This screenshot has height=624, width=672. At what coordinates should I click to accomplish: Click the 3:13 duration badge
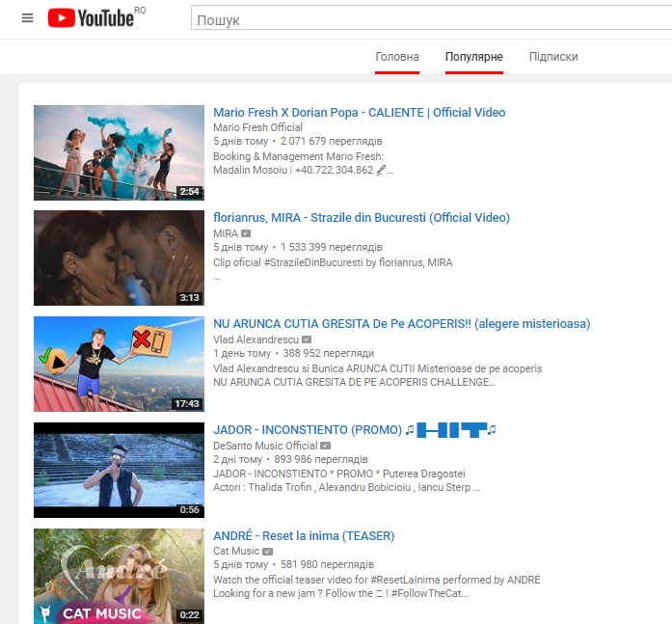[x=189, y=297]
